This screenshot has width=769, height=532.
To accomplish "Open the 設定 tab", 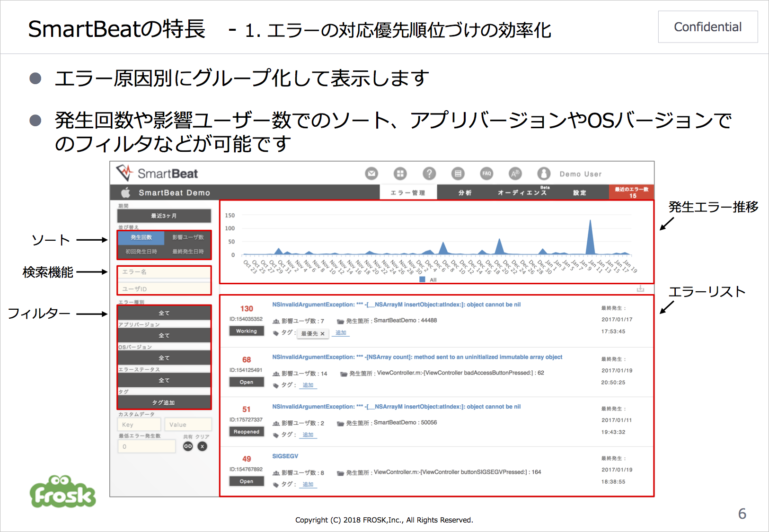I will (580, 192).
